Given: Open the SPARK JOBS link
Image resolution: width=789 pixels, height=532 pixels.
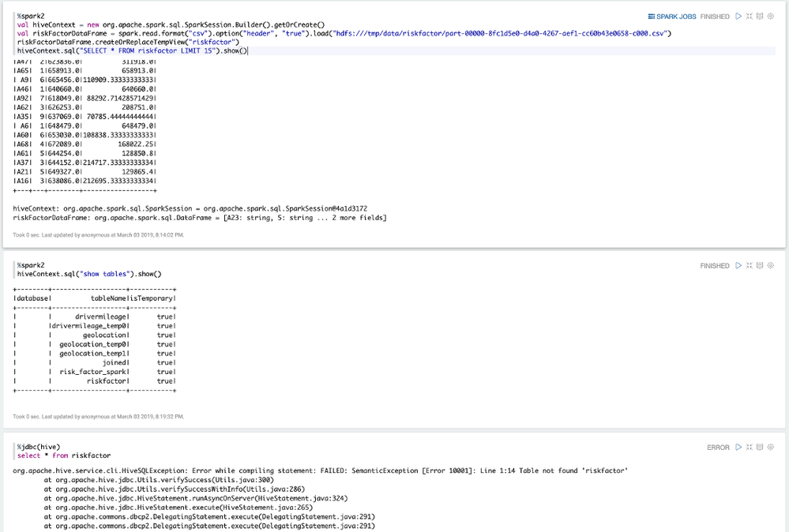Looking at the screenshot, I should [x=674, y=15].
